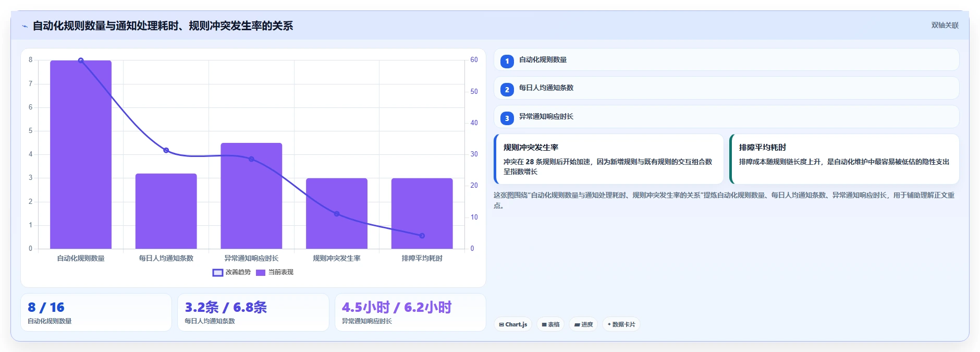Click the chart title heading text
980x352 pixels.
coord(163,26)
